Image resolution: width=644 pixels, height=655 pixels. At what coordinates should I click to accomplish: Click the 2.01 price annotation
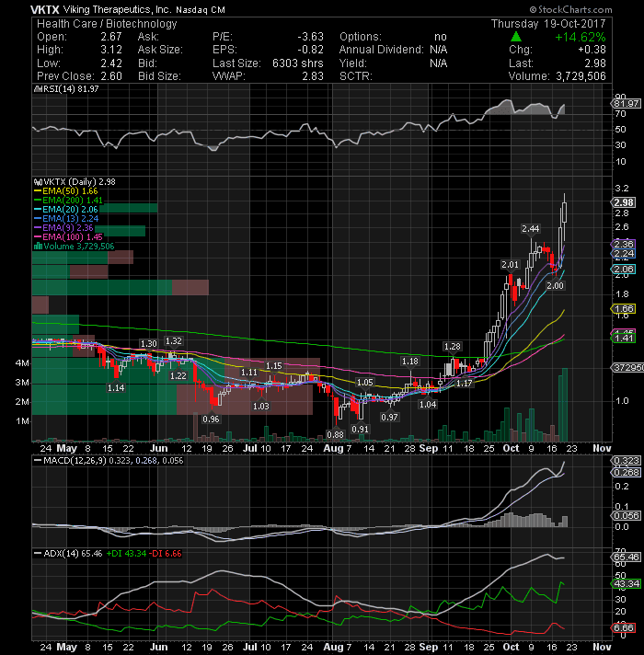(510, 265)
